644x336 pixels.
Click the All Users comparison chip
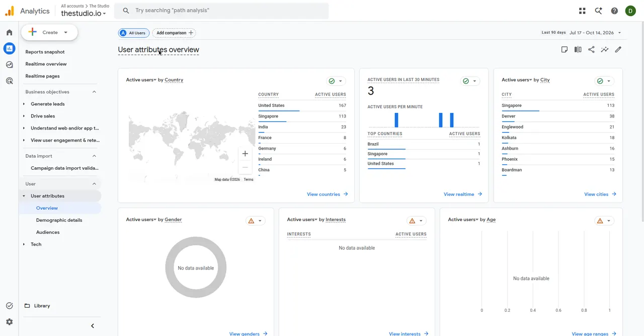[x=134, y=33]
